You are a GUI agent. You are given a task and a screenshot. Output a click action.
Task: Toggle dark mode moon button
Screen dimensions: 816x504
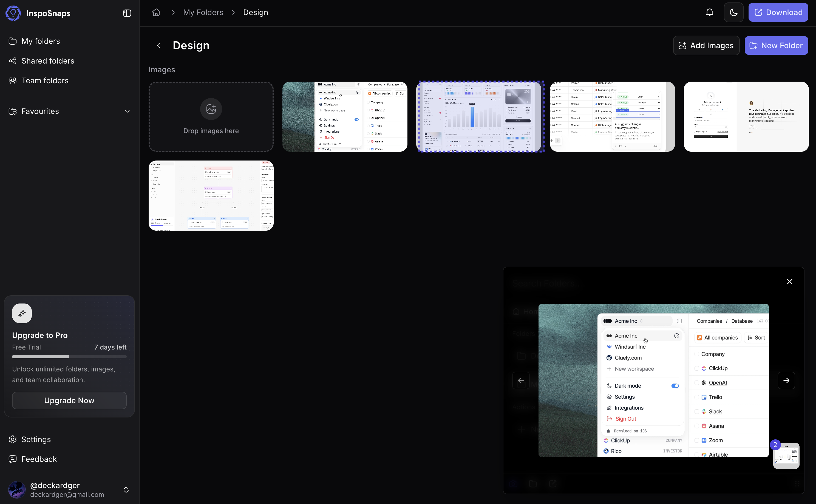pos(733,12)
